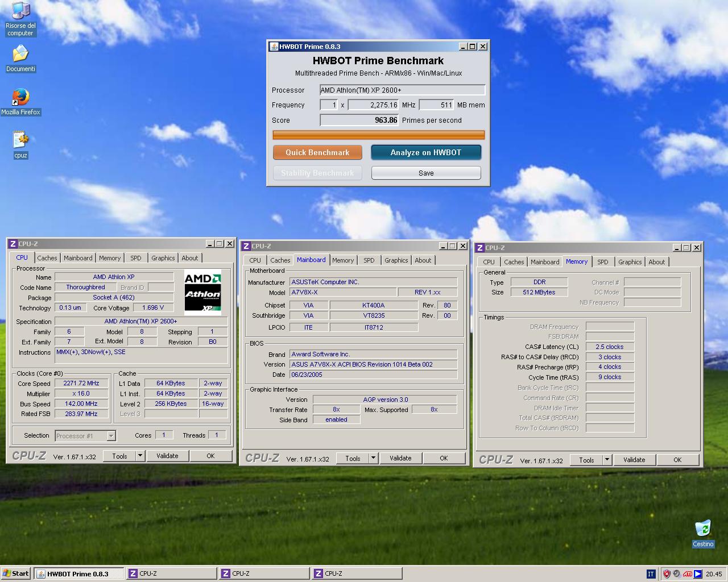This screenshot has width=728, height=582.
Task: Select the Cestino recycle bin icon
Action: 703,533
